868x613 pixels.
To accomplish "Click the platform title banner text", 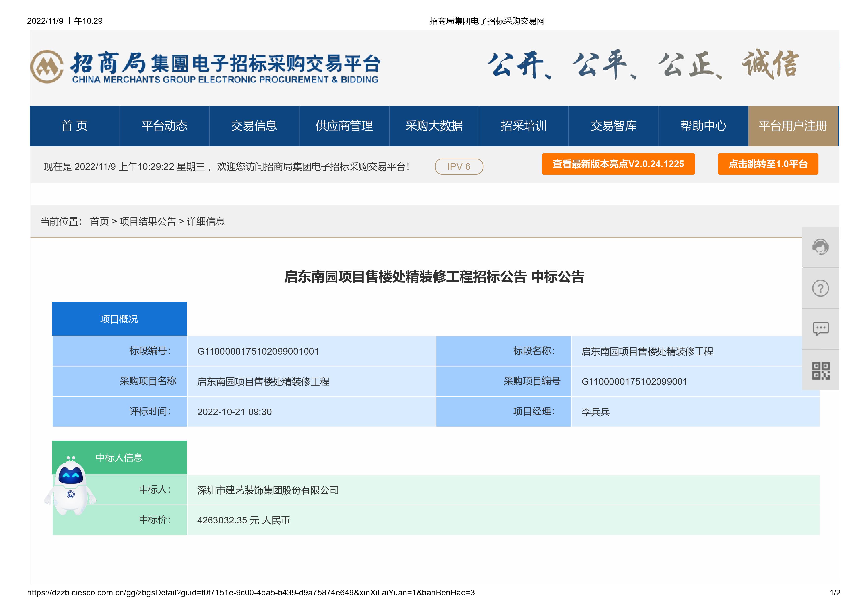I will click(x=225, y=67).
